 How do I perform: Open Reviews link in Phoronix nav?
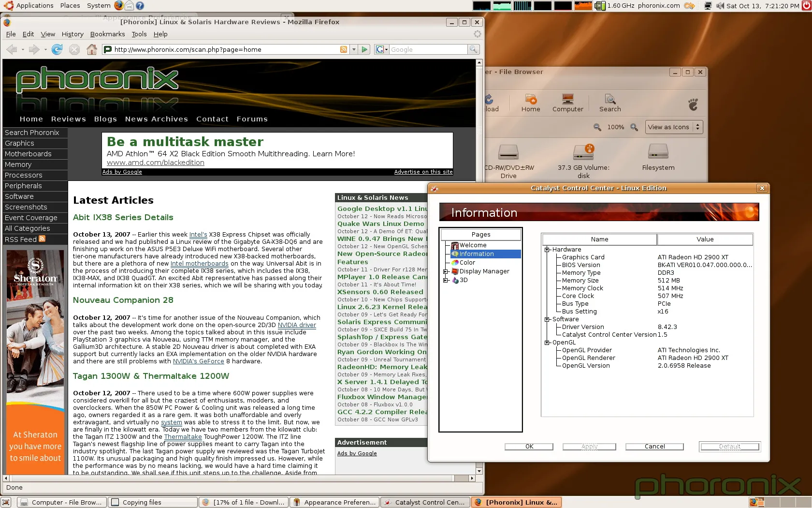click(x=68, y=119)
